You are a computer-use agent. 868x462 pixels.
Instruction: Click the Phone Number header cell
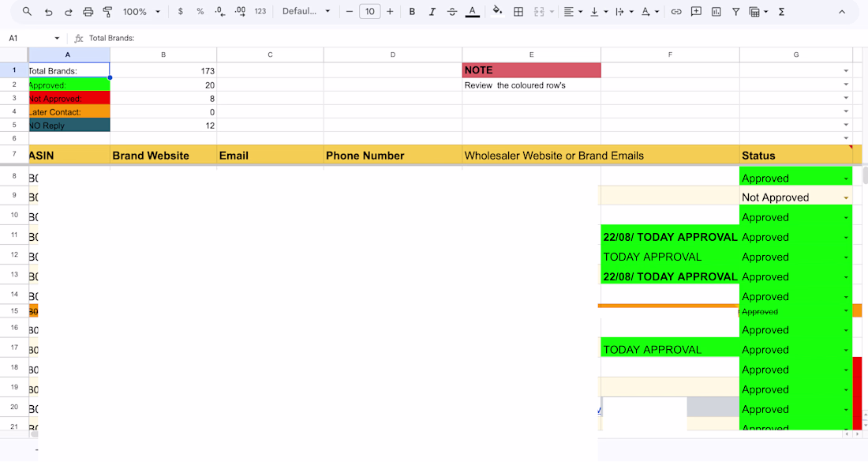(x=393, y=155)
